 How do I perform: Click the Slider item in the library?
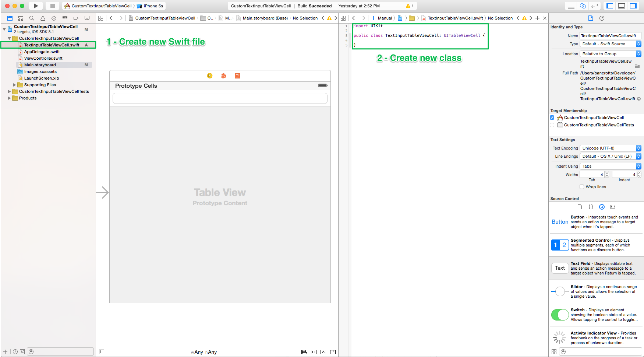pyautogui.click(x=596, y=291)
